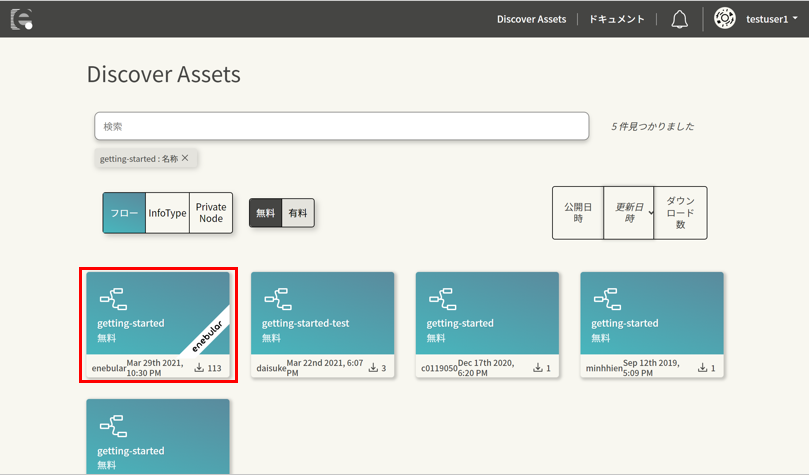Sort by 更新日時
The height and width of the screenshot is (475, 809).
click(629, 212)
